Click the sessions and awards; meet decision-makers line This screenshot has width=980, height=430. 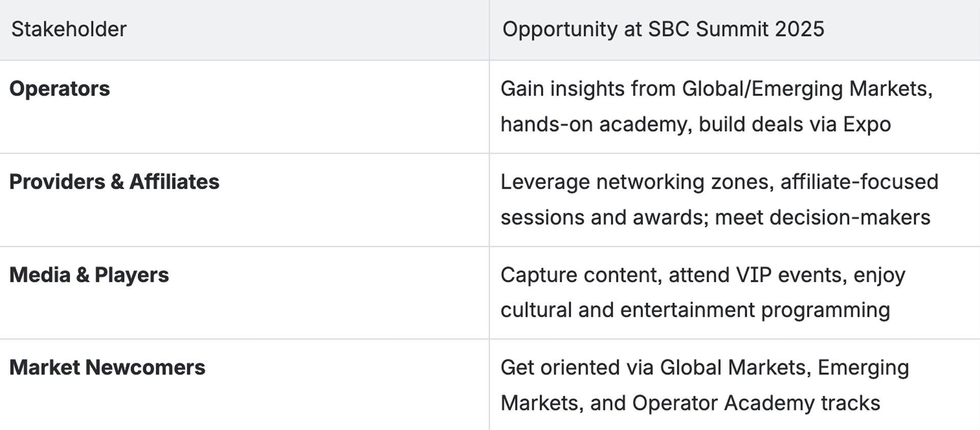tap(715, 218)
